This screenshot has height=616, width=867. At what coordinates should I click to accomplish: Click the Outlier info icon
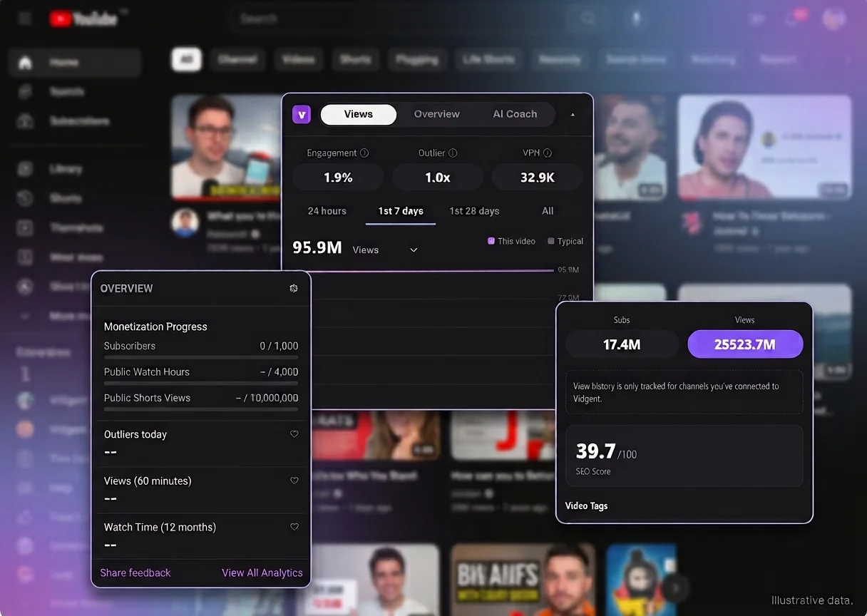pos(453,153)
